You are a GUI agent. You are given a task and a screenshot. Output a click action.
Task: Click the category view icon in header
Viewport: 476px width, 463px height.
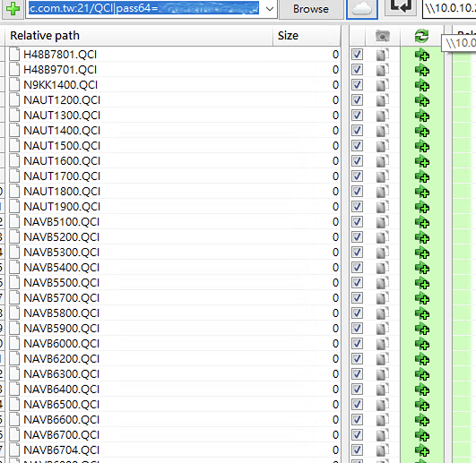[382, 36]
